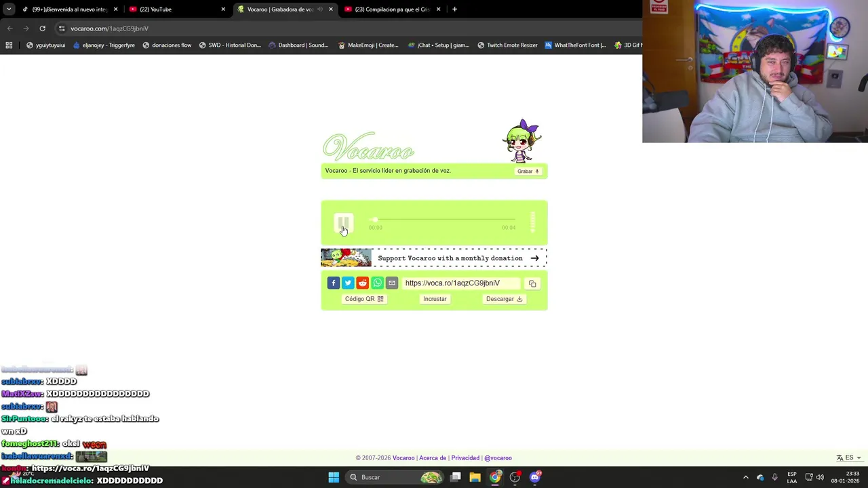The image size is (868, 488).
Task: Open the SWD - Historial Don... bookmark
Action: [x=230, y=45]
